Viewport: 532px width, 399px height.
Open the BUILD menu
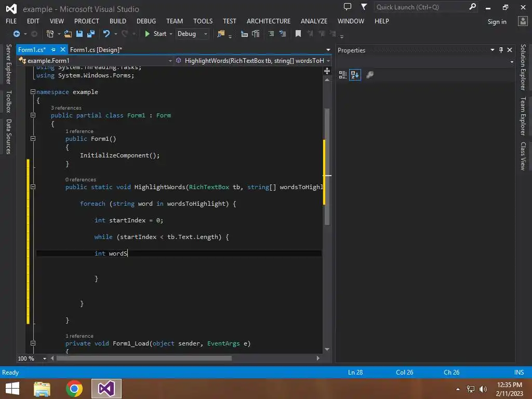pyautogui.click(x=118, y=21)
